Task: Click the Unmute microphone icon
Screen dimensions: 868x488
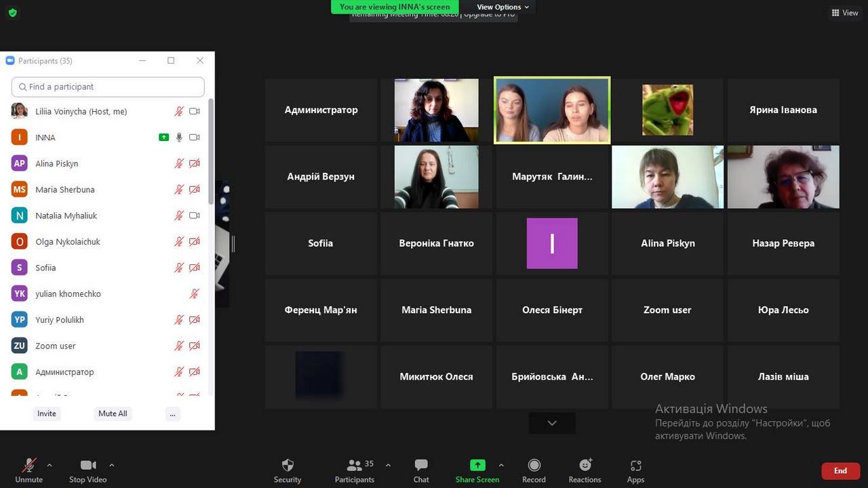Action: (28, 465)
